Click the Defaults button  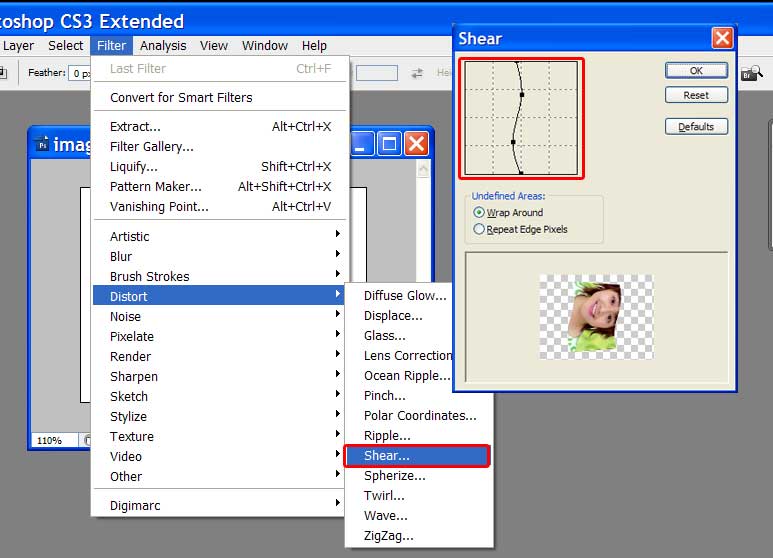pos(696,127)
